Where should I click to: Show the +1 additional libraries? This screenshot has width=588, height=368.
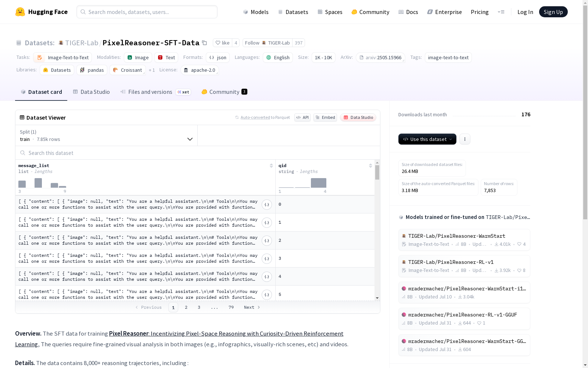[152, 70]
